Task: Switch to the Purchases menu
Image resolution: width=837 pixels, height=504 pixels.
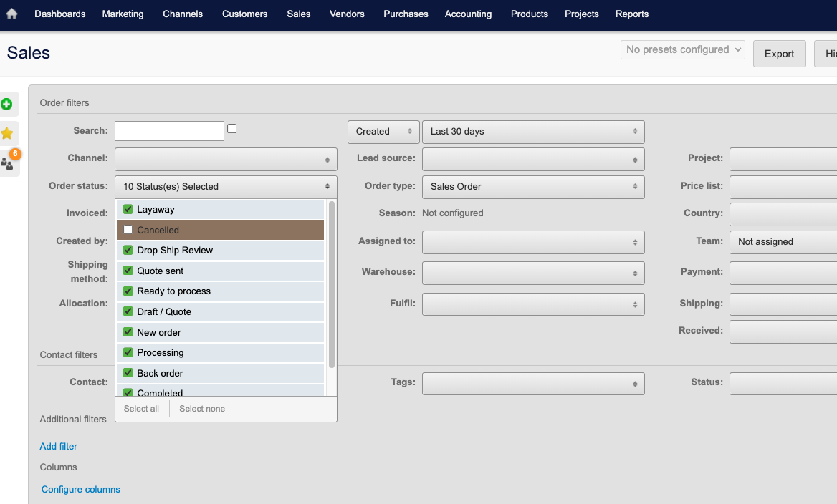Action: pos(406,14)
